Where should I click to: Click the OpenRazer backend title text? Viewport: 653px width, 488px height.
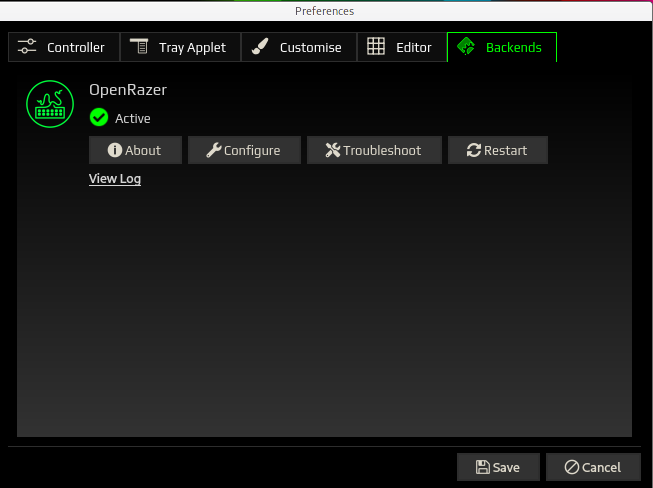tap(128, 90)
